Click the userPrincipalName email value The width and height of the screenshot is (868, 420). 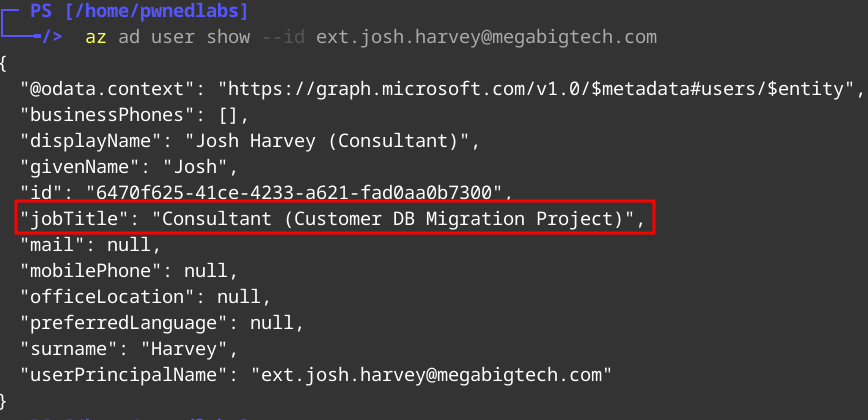click(x=431, y=375)
